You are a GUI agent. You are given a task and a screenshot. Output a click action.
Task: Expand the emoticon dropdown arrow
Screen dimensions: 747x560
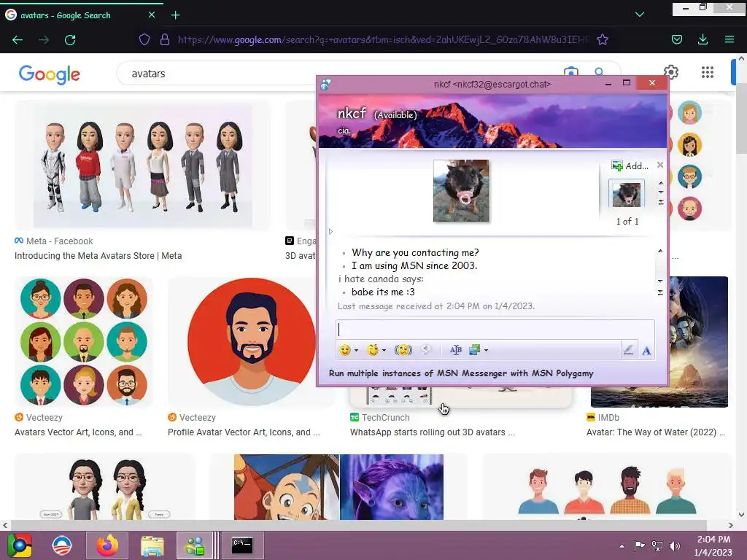[356, 351]
